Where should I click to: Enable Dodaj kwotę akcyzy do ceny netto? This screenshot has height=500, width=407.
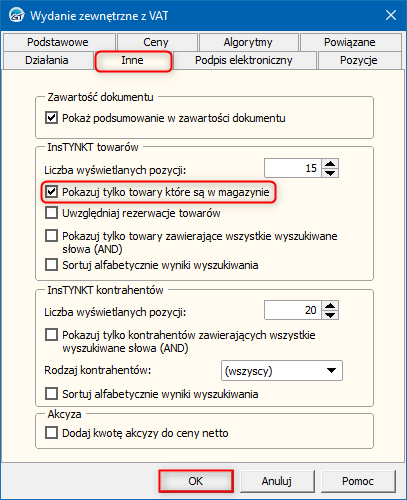pyautogui.click(x=51, y=433)
